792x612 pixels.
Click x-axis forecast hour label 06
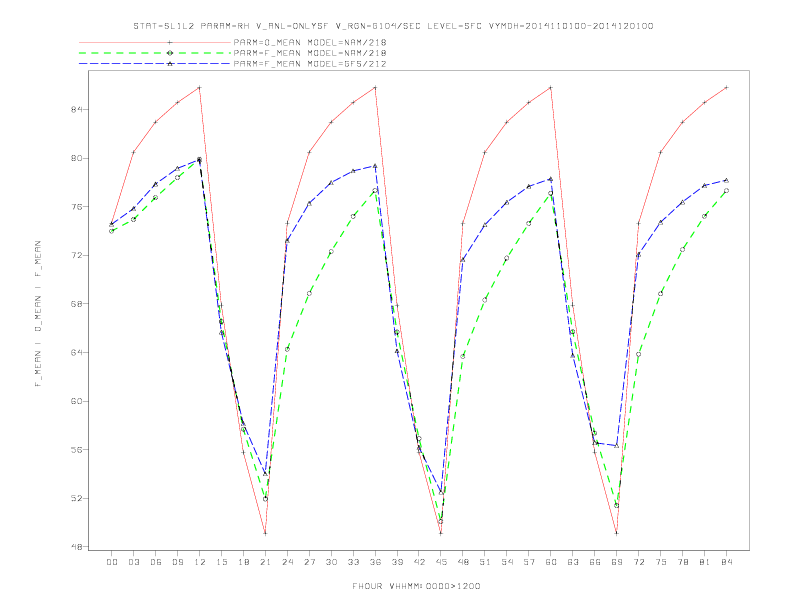[156, 562]
